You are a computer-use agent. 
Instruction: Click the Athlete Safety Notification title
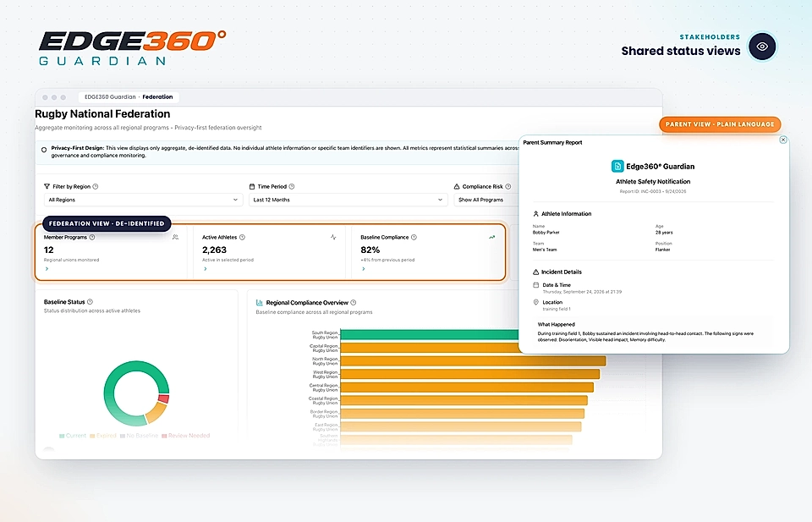(x=653, y=182)
